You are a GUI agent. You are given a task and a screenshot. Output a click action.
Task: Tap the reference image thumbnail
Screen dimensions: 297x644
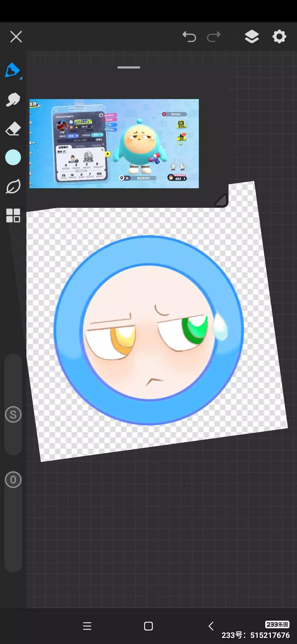point(114,144)
